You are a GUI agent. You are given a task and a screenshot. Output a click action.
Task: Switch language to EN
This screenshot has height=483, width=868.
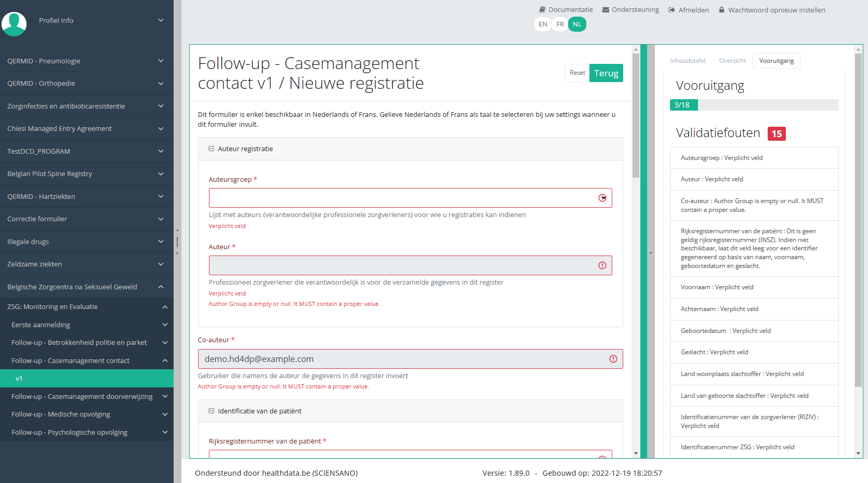point(543,24)
